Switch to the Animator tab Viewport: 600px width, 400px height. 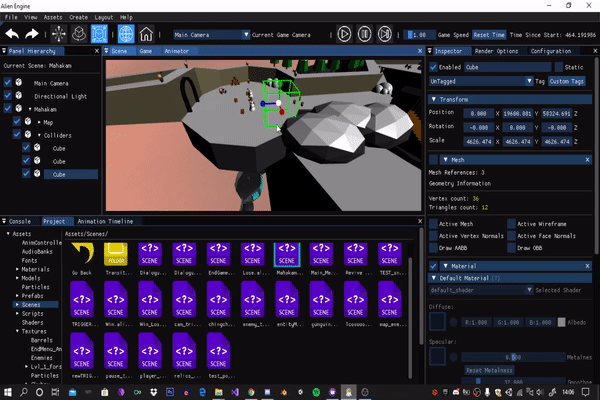[x=176, y=51]
